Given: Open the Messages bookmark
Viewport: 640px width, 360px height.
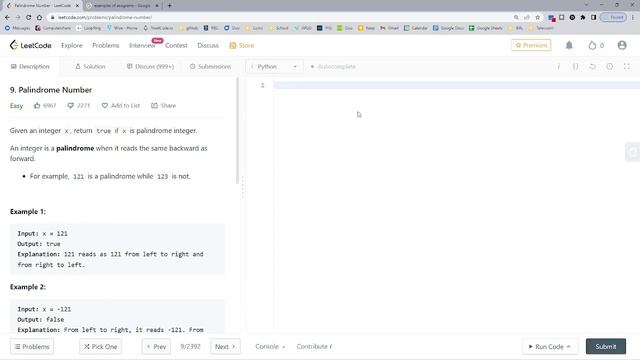Looking at the screenshot, I should coord(17,28).
